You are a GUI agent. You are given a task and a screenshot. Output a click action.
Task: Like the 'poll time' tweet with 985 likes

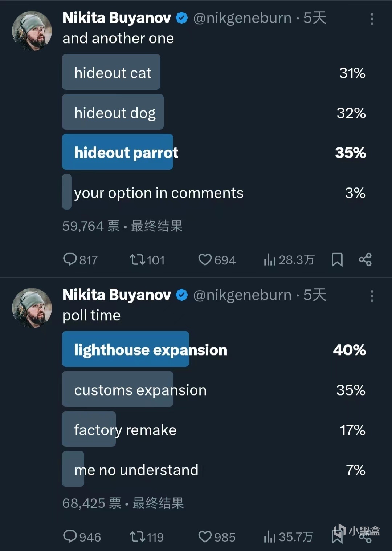pyautogui.click(x=217, y=537)
